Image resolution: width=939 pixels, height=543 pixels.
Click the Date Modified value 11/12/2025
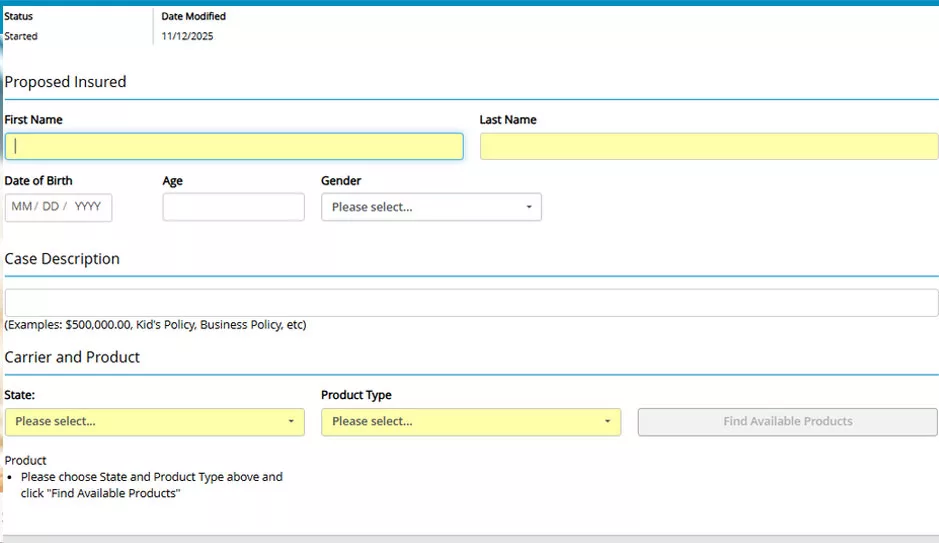coord(187,36)
